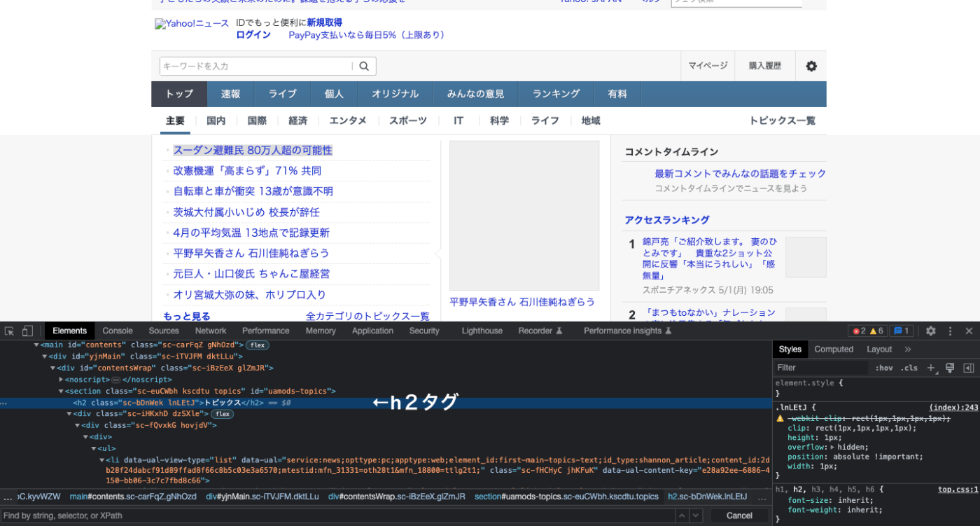Select the 国内 category tab
The width and height of the screenshot is (980, 526).
216,120
